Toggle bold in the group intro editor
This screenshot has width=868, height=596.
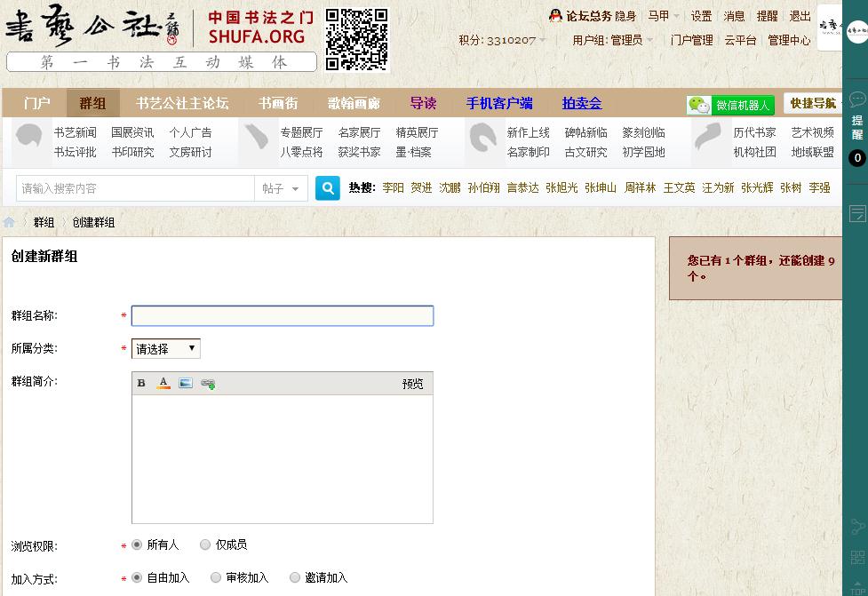141,384
